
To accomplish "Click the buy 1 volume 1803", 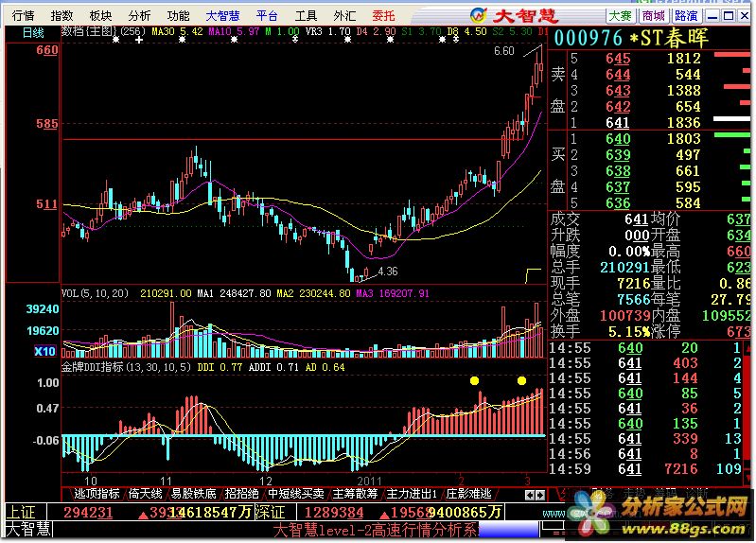I will pos(684,139).
